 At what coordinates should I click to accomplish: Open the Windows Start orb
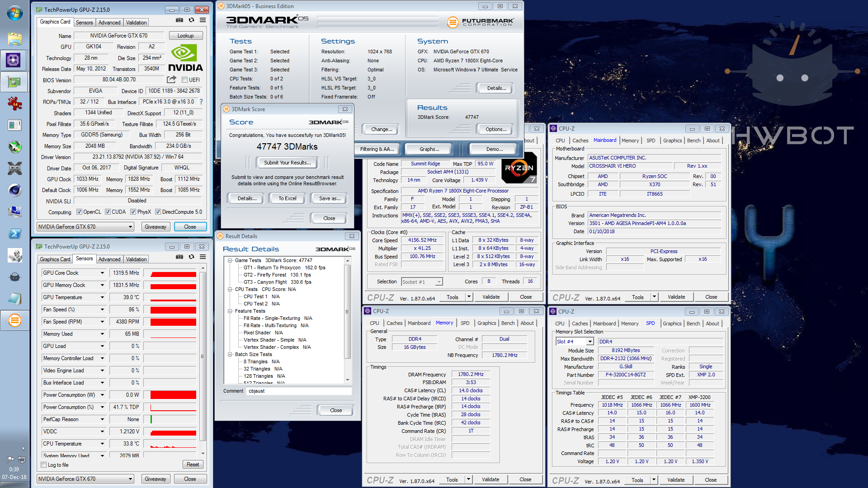click(x=14, y=13)
